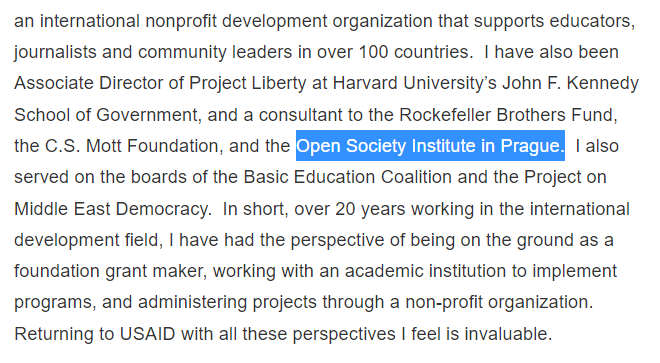Viewport: 660px width, 363px height.
Task: Click the word invaluable
Action: [508, 334]
